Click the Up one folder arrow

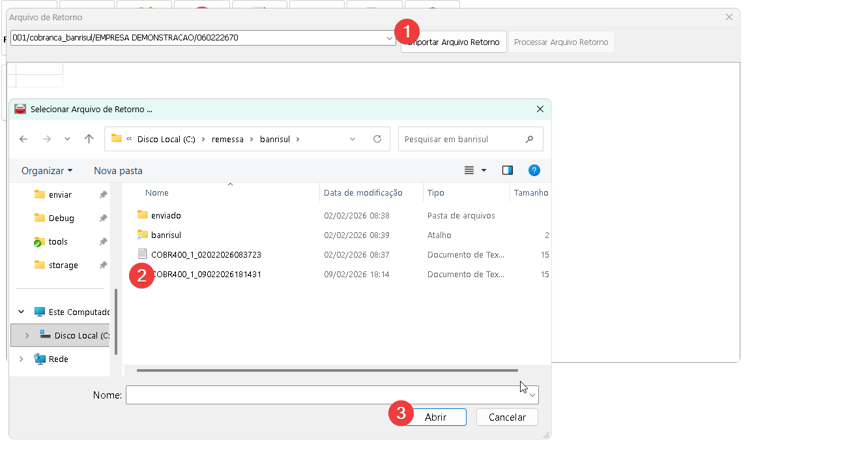89,139
